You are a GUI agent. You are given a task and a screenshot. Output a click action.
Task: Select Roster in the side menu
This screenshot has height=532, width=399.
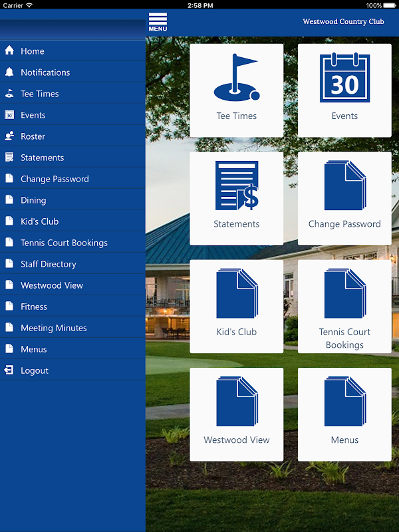point(72,136)
